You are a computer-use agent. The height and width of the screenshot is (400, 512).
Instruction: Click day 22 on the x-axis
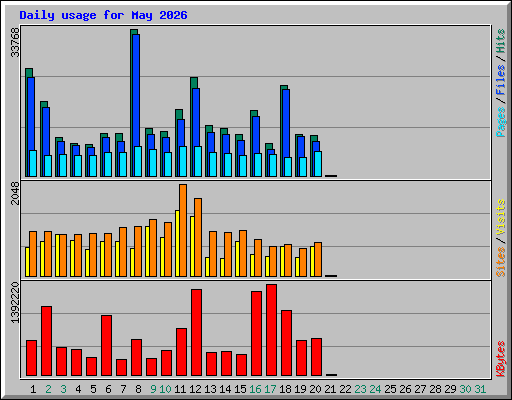(345, 389)
